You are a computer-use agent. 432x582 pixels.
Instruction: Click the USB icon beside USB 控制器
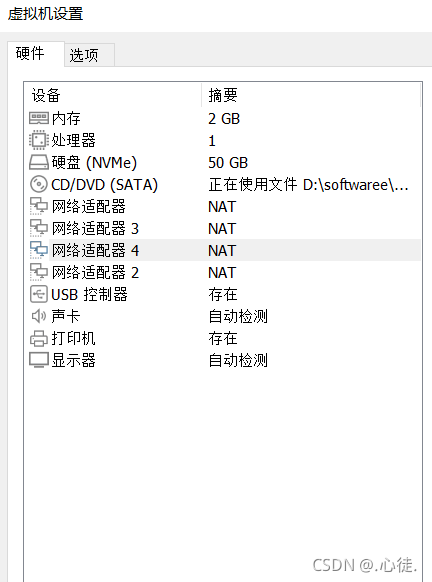(39, 294)
